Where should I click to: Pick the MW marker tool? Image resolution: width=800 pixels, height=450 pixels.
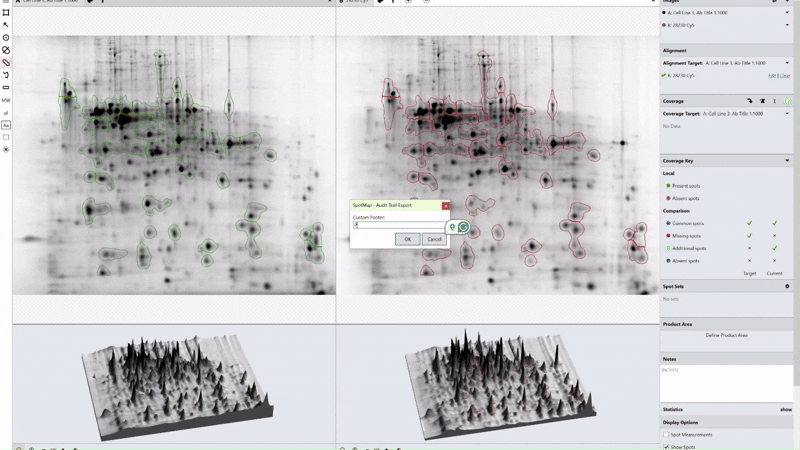[x=6, y=100]
